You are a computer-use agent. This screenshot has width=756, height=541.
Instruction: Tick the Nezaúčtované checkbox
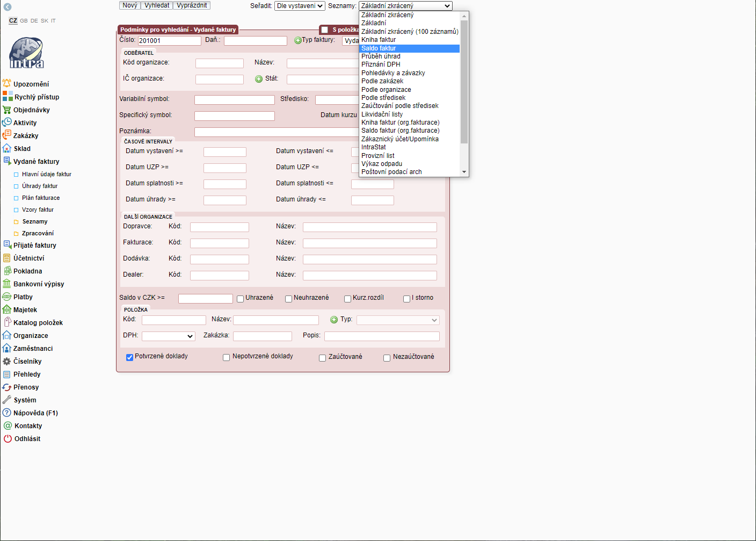[x=387, y=358]
